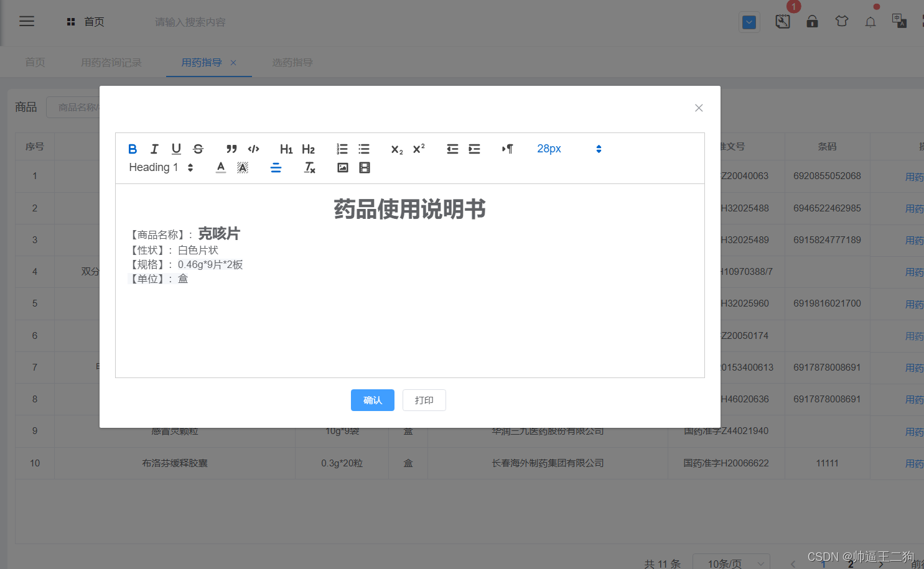Screen dimensions: 924x569
Task: Open the theme shirt icon
Action: pos(842,21)
